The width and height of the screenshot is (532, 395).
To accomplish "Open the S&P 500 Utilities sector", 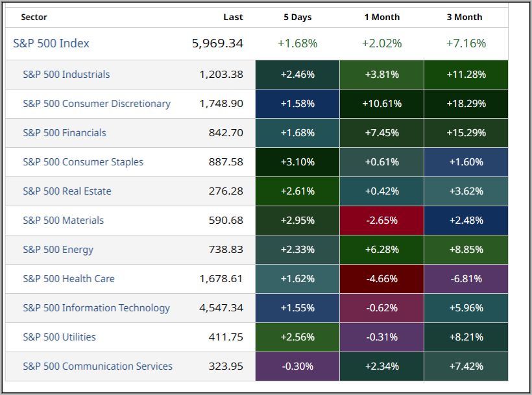I will (x=59, y=337).
